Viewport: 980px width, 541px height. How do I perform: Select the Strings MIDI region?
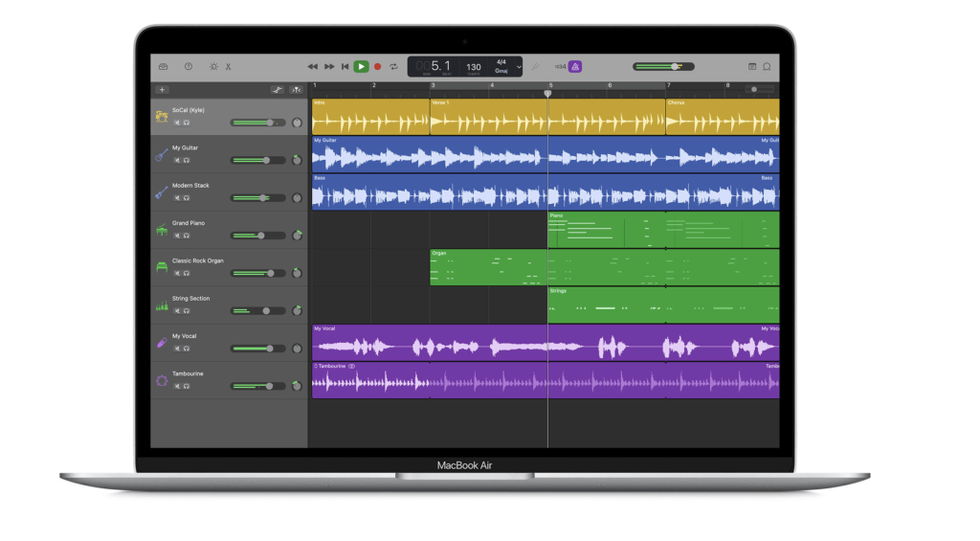[x=606, y=305]
